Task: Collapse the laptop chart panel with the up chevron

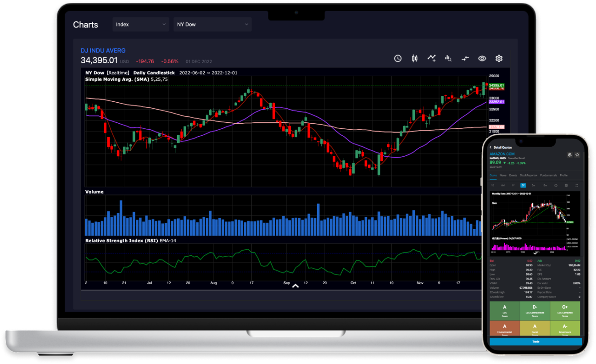Action: coord(295,286)
